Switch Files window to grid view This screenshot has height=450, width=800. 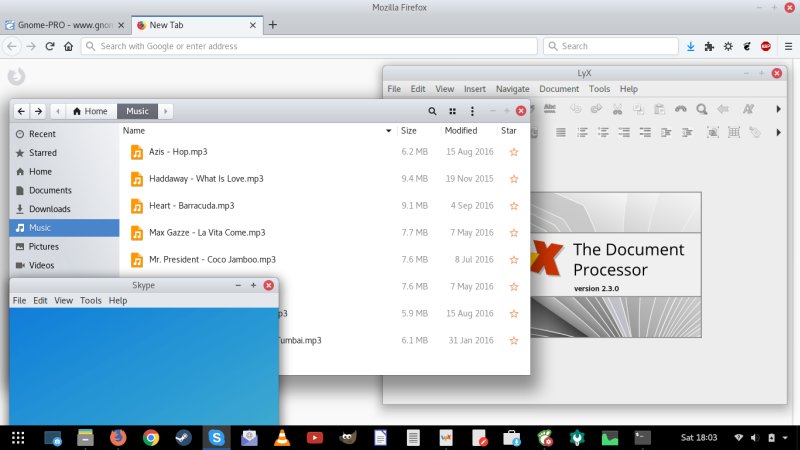(x=452, y=111)
